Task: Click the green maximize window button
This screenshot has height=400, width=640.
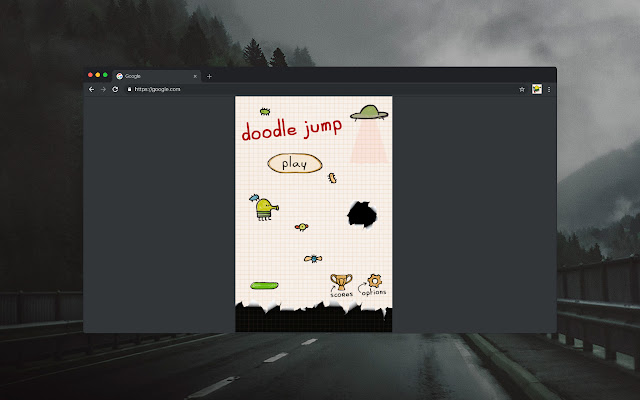Action: pyautogui.click(x=105, y=75)
